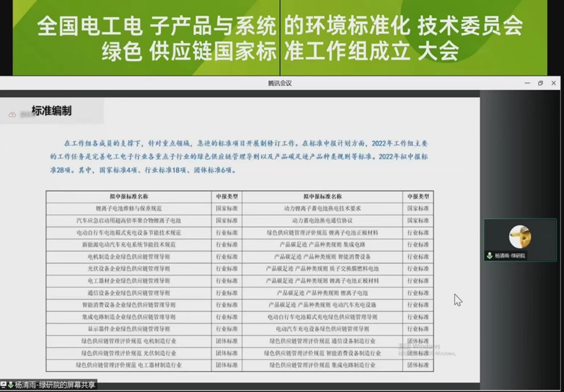Image resolution: width=564 pixels, height=392 pixels.
Task: Click the 腾讯会议 title bar text
Action: tap(280, 83)
